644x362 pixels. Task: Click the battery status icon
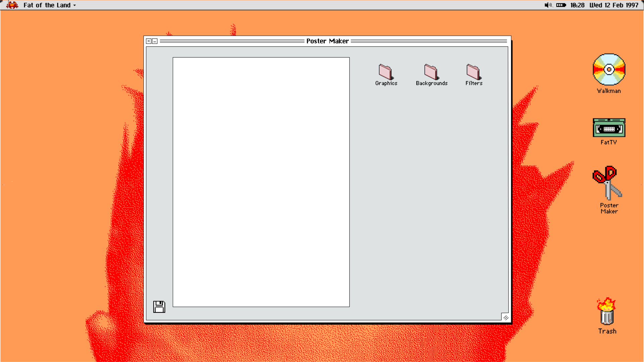click(561, 5)
